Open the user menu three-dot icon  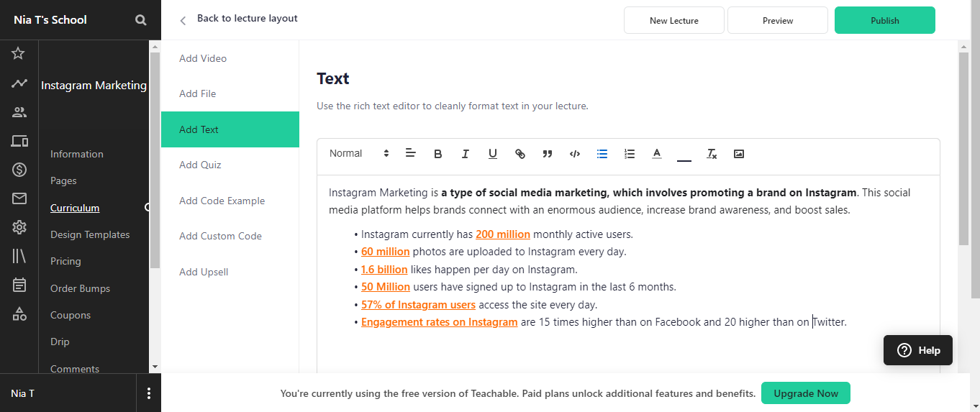[x=149, y=393]
